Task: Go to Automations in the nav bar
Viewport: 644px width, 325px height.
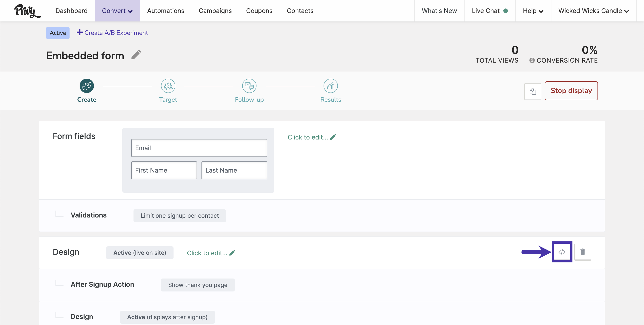Action: [x=165, y=11]
